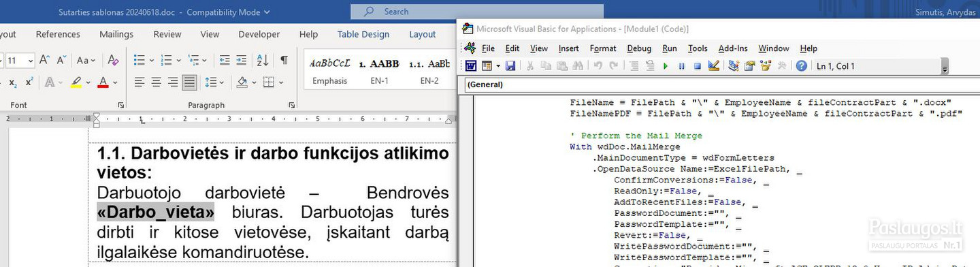Apply the red font color button
Viewport: 980px width, 267px height.
point(103,82)
